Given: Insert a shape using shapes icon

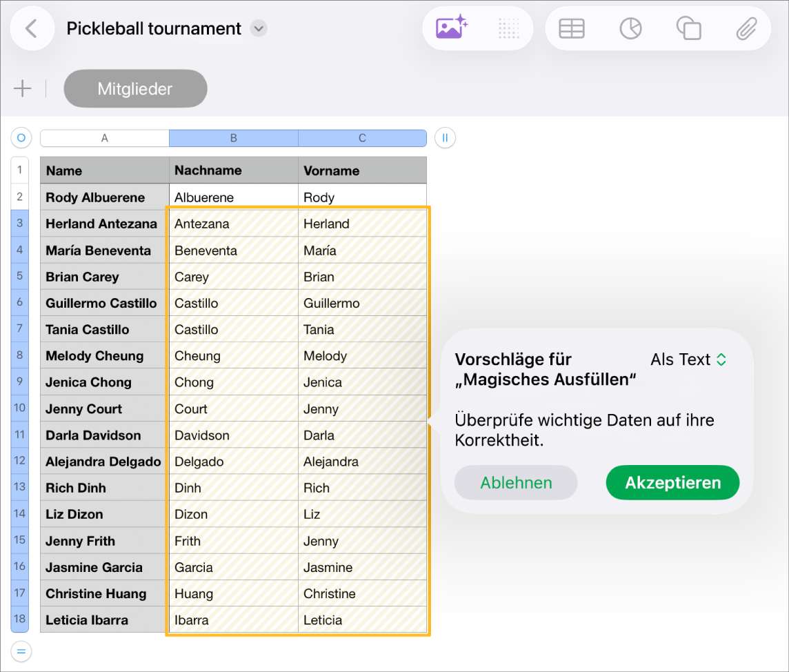Looking at the screenshot, I should tap(689, 29).
